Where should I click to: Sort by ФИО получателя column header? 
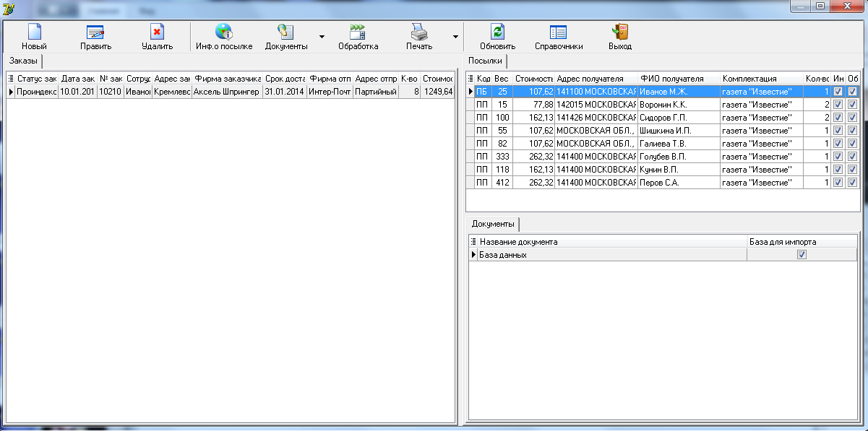[x=679, y=78]
